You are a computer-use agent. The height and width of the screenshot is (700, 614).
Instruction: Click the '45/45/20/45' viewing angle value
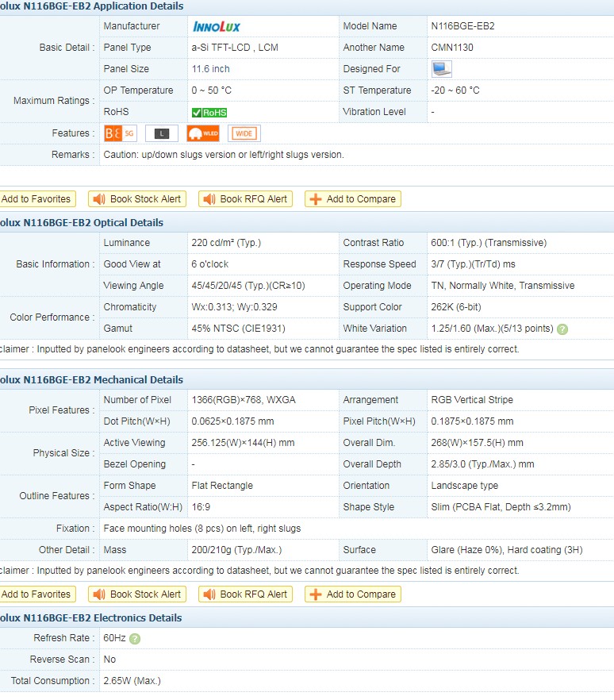click(248, 285)
